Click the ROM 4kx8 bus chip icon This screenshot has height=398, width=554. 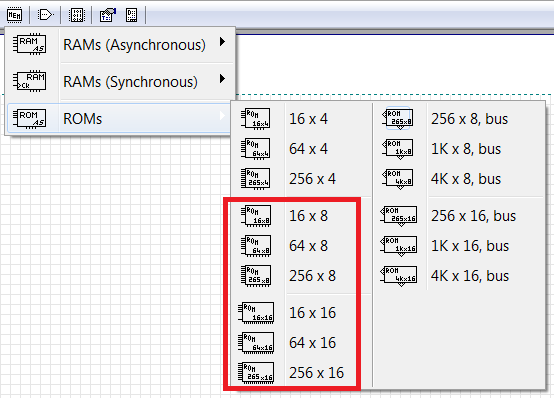398,179
